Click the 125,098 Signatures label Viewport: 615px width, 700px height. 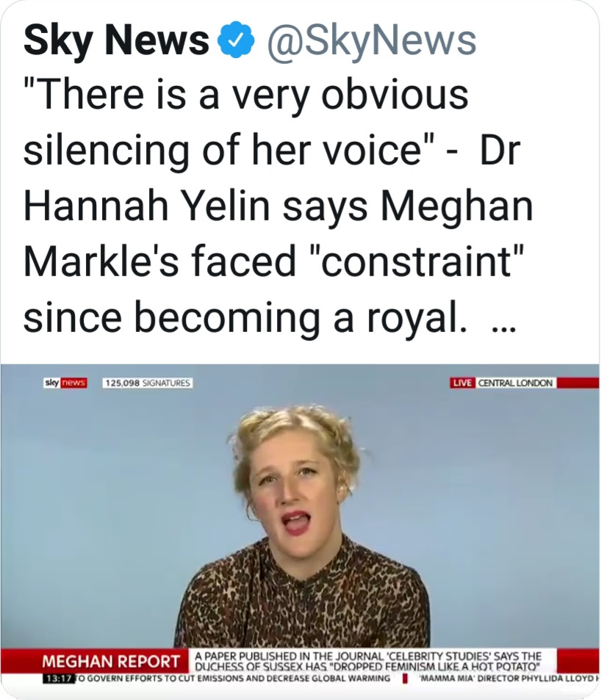point(147,383)
